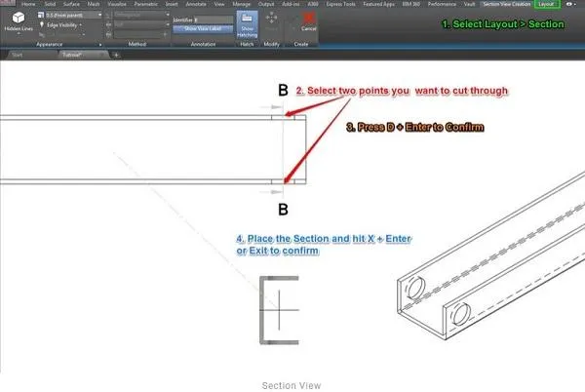Open the Manage ribbon tab
Screen dimensions: 585x392
tap(240, 4)
